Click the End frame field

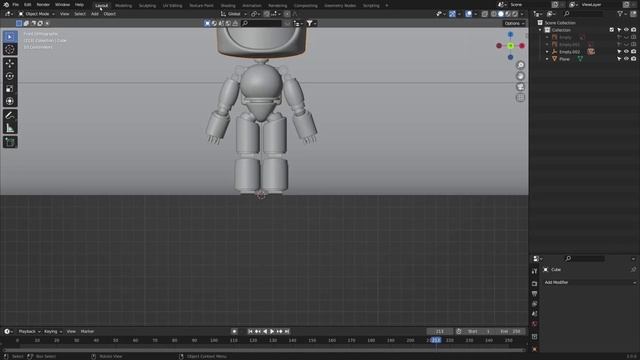511,331
